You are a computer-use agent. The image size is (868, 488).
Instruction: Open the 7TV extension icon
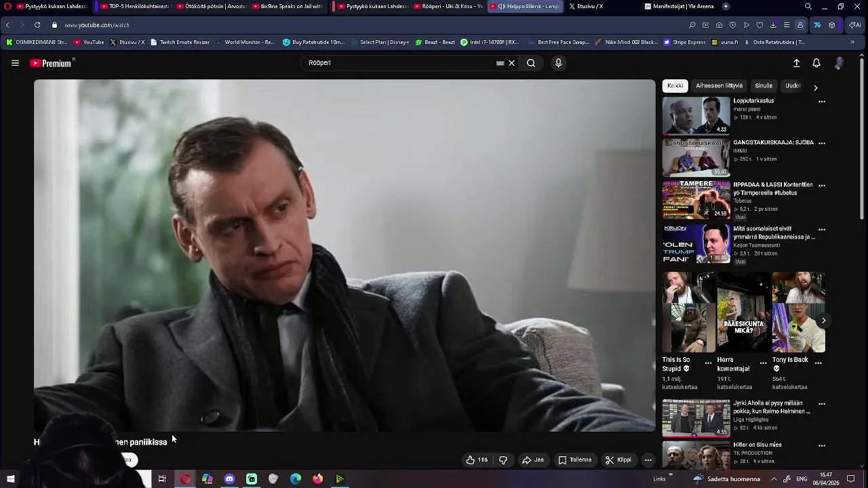817,25
